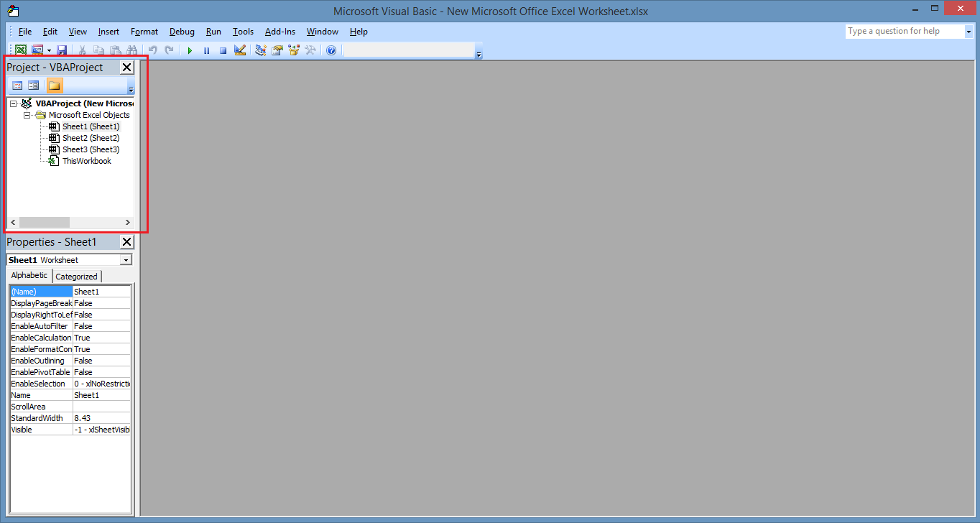Click the Save floppy disk icon

tap(62, 50)
